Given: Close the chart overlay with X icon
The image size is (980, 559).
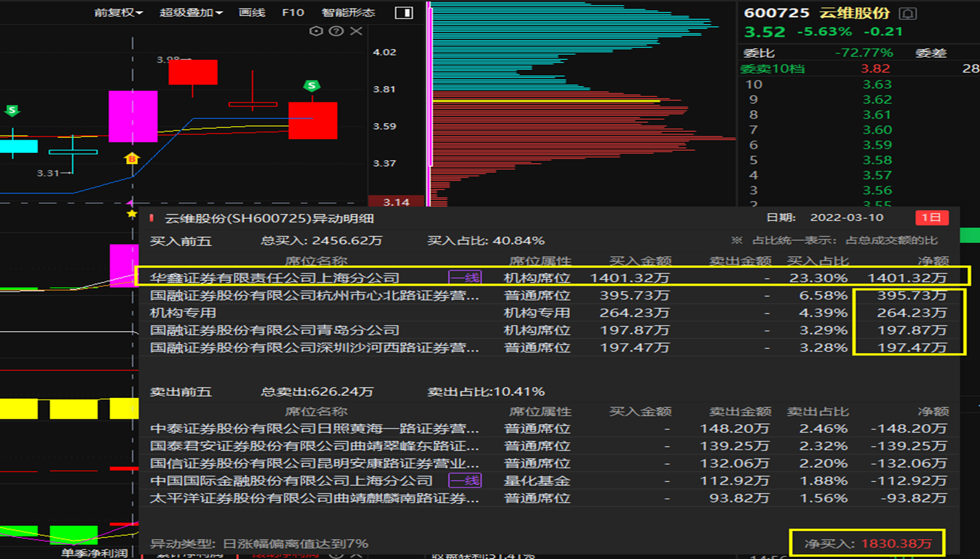Looking at the screenshot, I should point(356,31).
